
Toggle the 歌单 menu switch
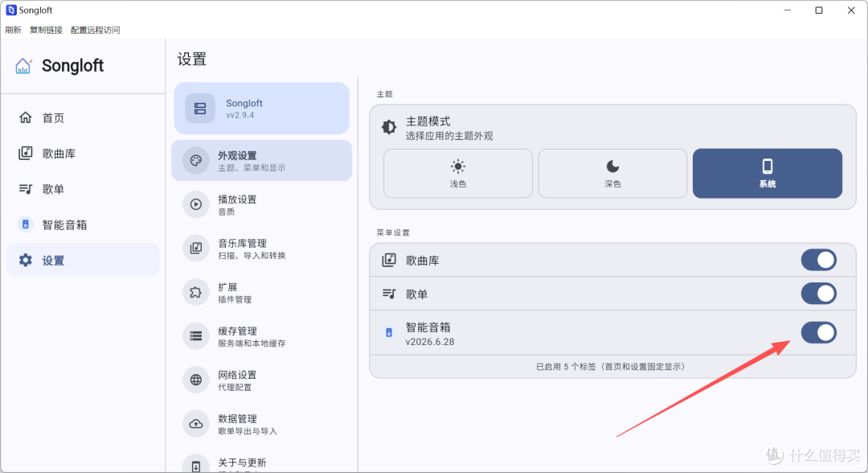click(x=819, y=294)
